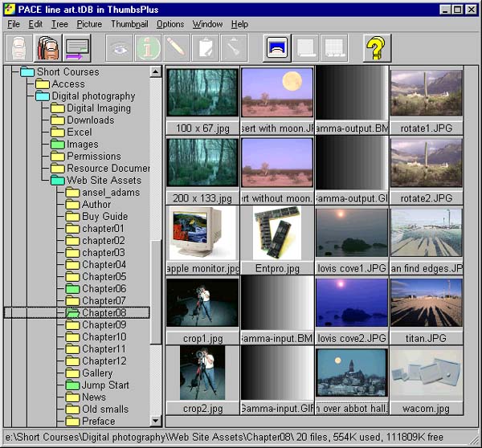Click the brush clean toolbar icon
The image size is (482, 448).
pyautogui.click(x=234, y=48)
